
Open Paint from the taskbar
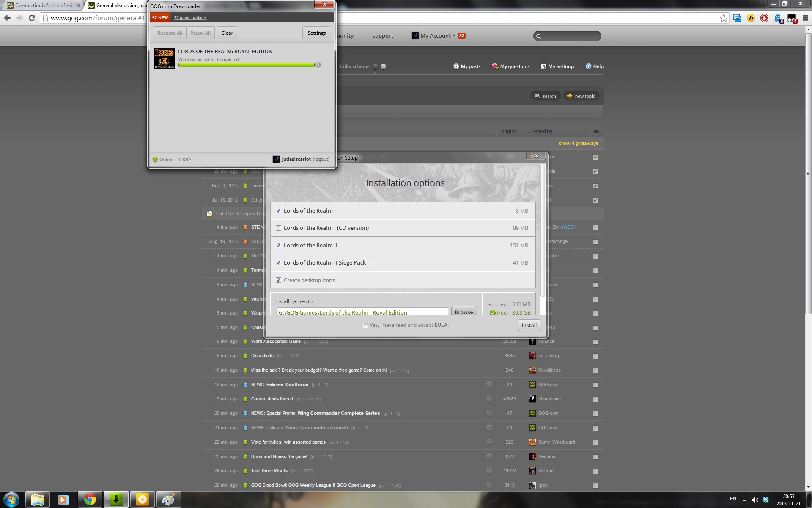tap(168, 500)
